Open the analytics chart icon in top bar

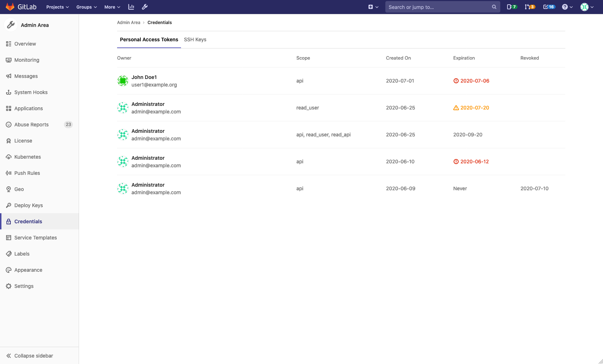pyautogui.click(x=131, y=6)
